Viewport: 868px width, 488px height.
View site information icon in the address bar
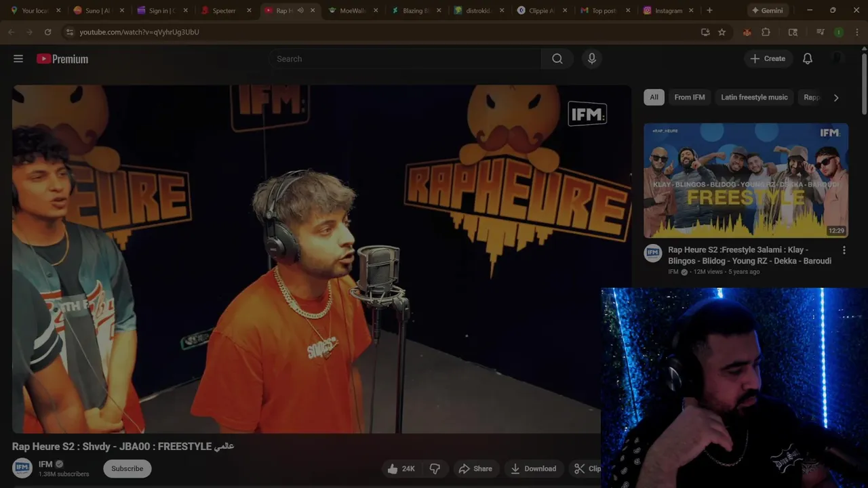tap(69, 32)
